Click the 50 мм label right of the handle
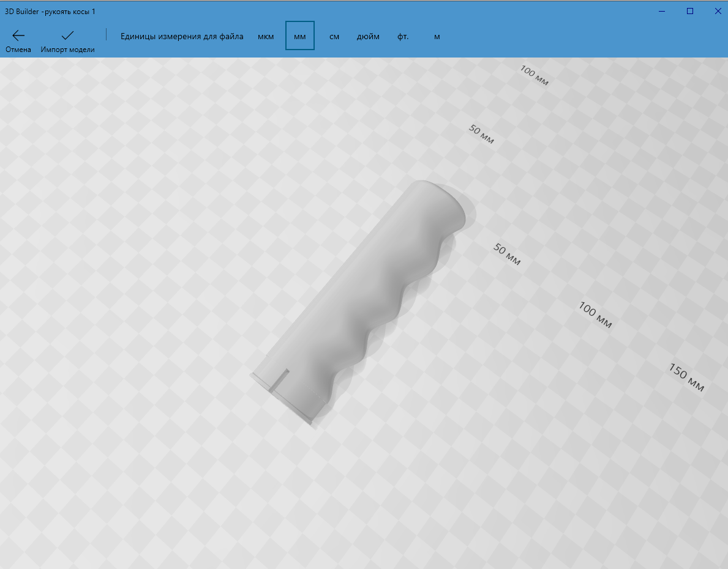Screen dimensions: 728x569 click(507, 255)
